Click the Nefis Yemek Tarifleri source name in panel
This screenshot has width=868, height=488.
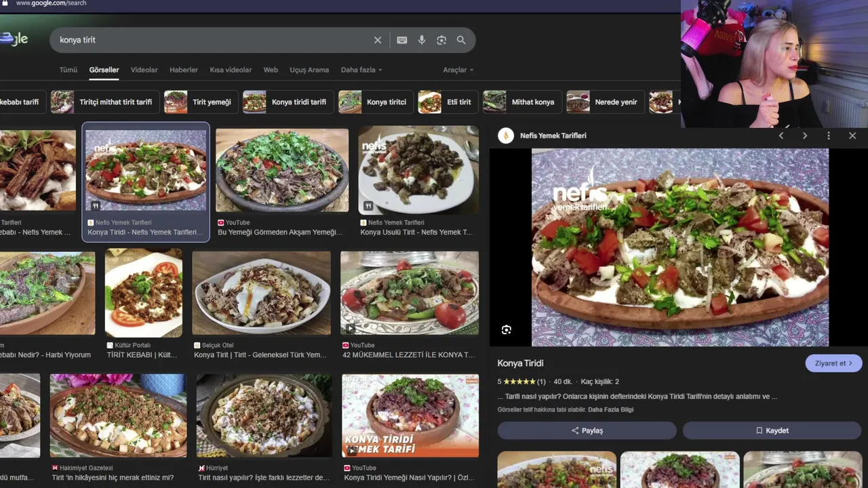(553, 136)
